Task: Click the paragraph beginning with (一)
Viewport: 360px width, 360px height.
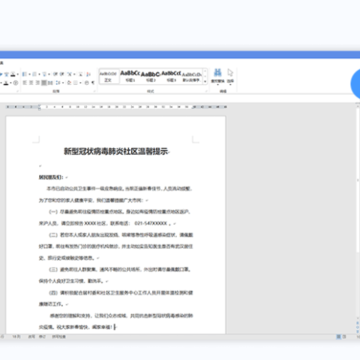Action: click(116, 217)
